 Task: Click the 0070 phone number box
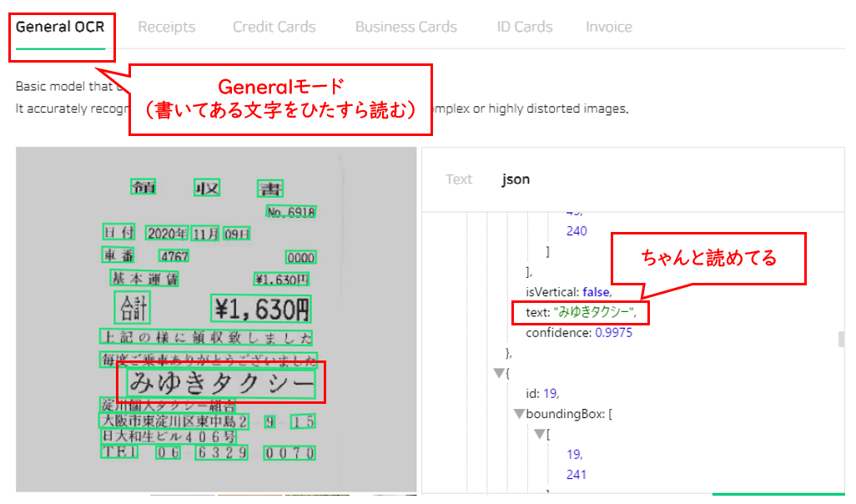pyautogui.click(x=290, y=453)
